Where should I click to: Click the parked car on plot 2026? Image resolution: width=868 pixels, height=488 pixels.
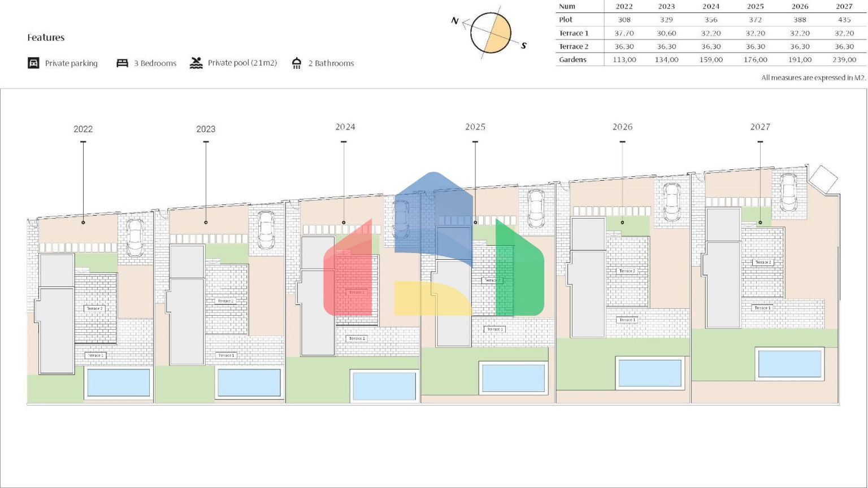click(x=672, y=202)
